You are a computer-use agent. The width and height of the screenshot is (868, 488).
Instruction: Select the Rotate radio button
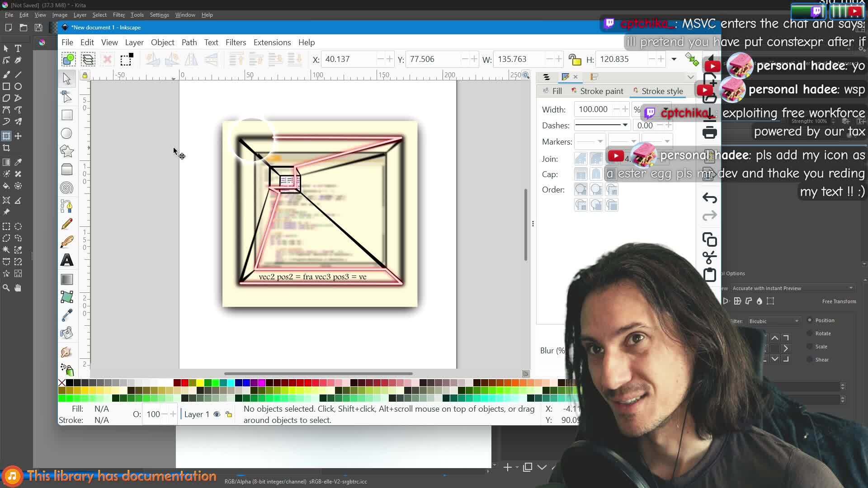pyautogui.click(x=810, y=333)
